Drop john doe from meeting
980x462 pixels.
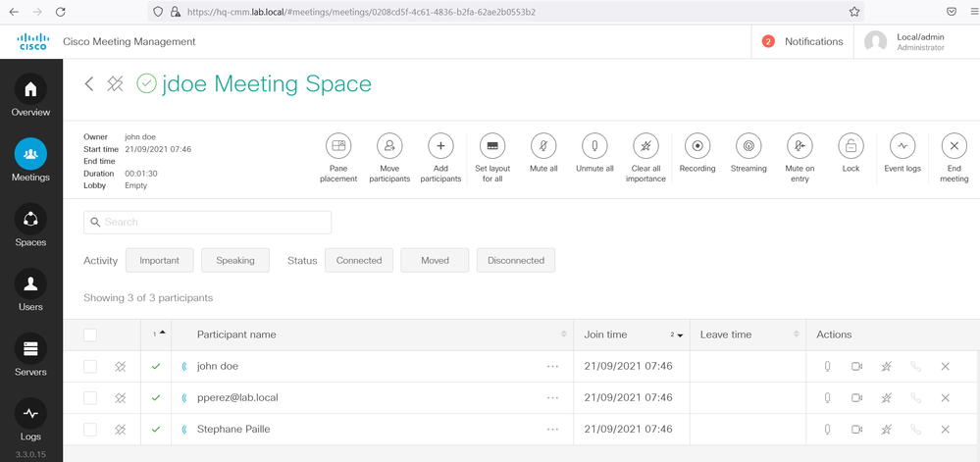(x=945, y=366)
